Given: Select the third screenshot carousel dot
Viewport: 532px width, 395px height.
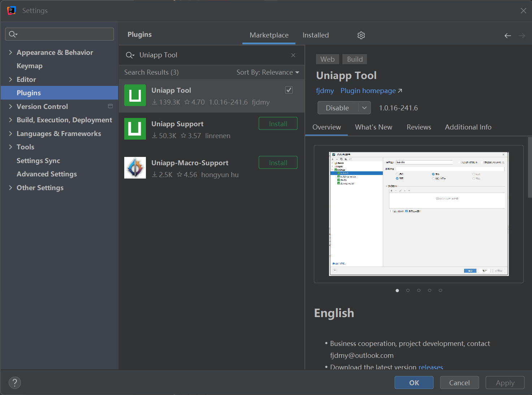Looking at the screenshot, I should point(419,290).
